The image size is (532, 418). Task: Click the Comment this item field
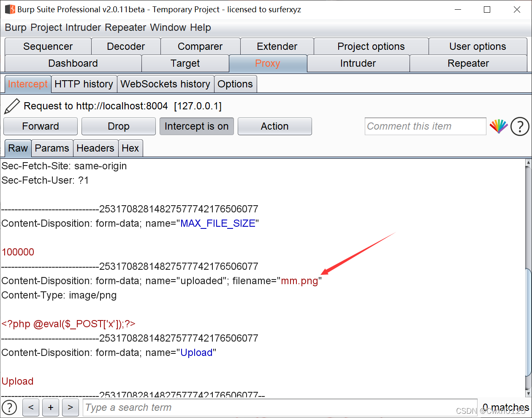[x=425, y=126]
